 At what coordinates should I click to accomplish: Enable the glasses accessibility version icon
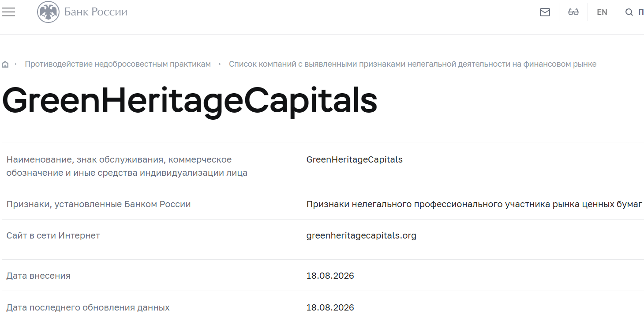tap(573, 12)
